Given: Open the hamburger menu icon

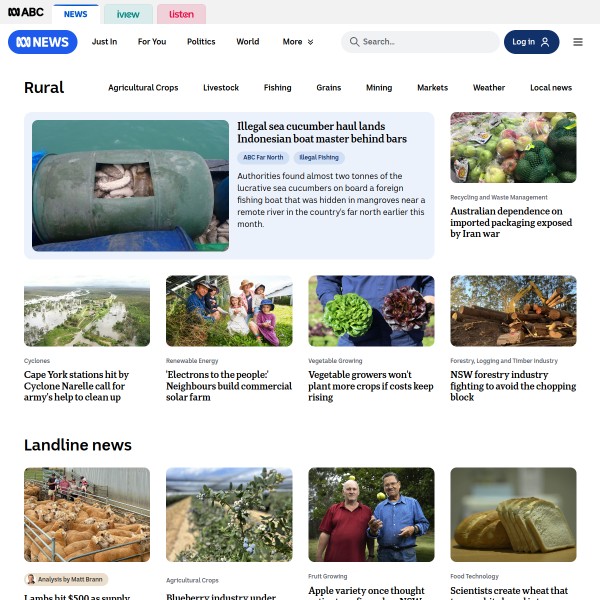Looking at the screenshot, I should pos(578,42).
